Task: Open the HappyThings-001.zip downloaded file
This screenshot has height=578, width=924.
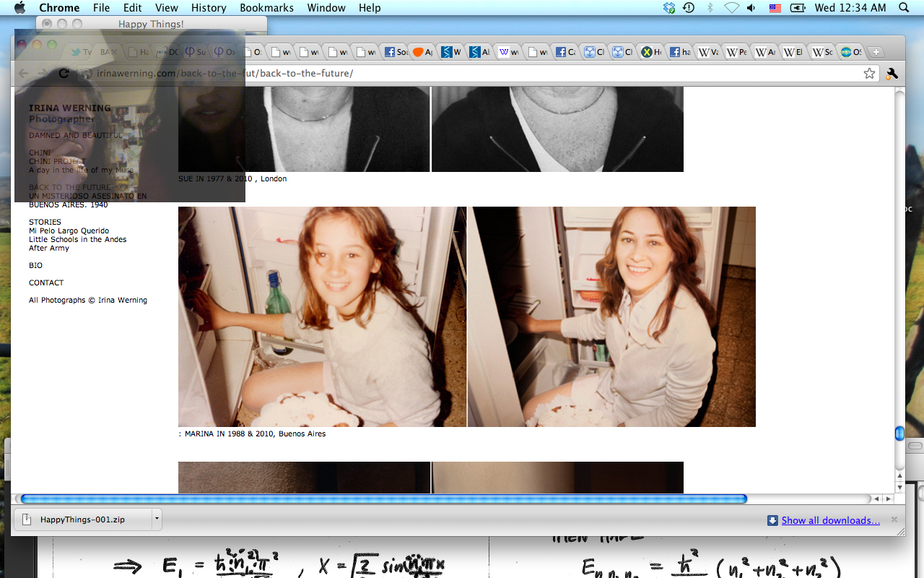Action: pos(82,519)
